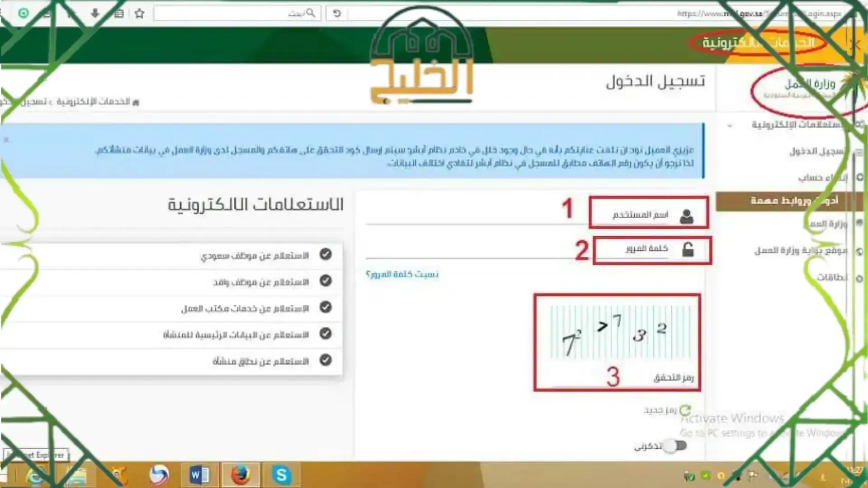868x488 pixels.
Task: Click the الخدمات الإلكترونية header title
Action: coord(759,43)
